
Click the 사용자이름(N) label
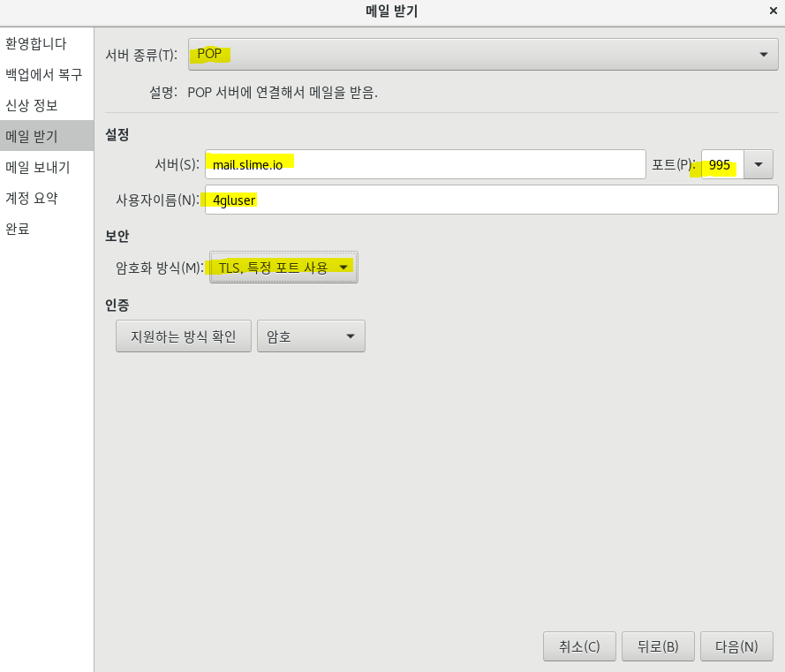158,200
